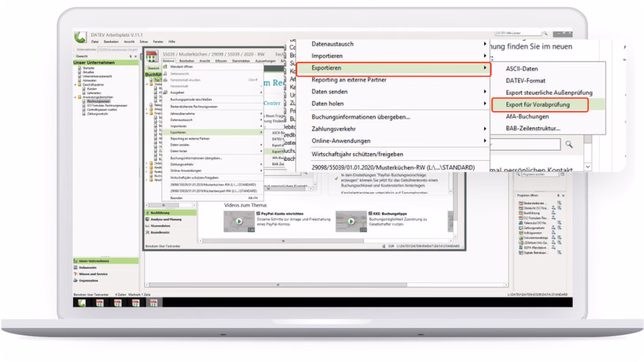
Task: Click the scroll-down arrow in the enlarged callout
Action: [588, 166]
